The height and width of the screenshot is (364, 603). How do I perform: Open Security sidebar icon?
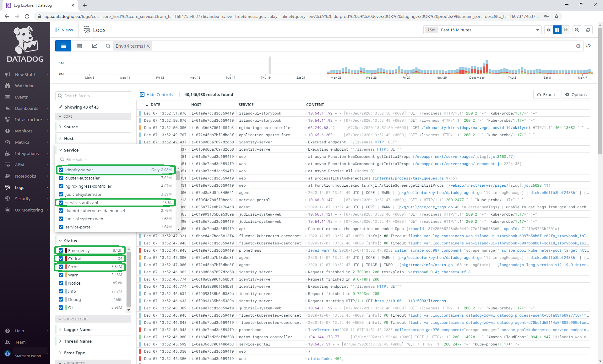[x=8, y=199]
